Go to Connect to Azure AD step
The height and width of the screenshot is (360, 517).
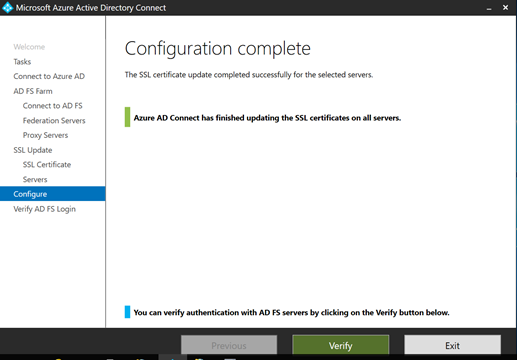49,76
